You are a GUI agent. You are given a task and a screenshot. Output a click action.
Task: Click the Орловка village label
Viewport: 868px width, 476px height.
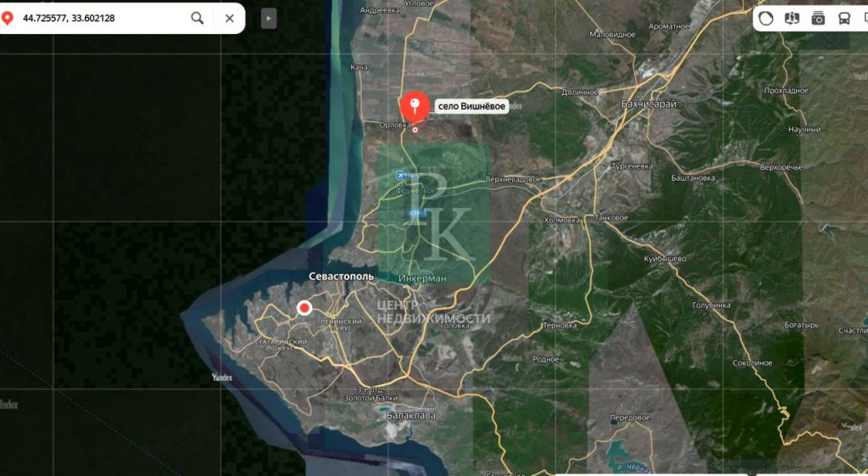[x=394, y=124]
